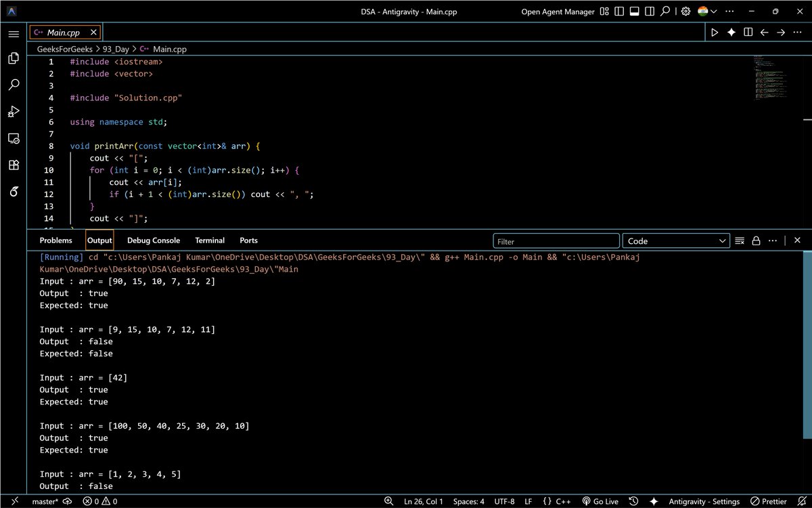This screenshot has width=812, height=508.
Task: Click the using namespace std line
Action: (118, 122)
